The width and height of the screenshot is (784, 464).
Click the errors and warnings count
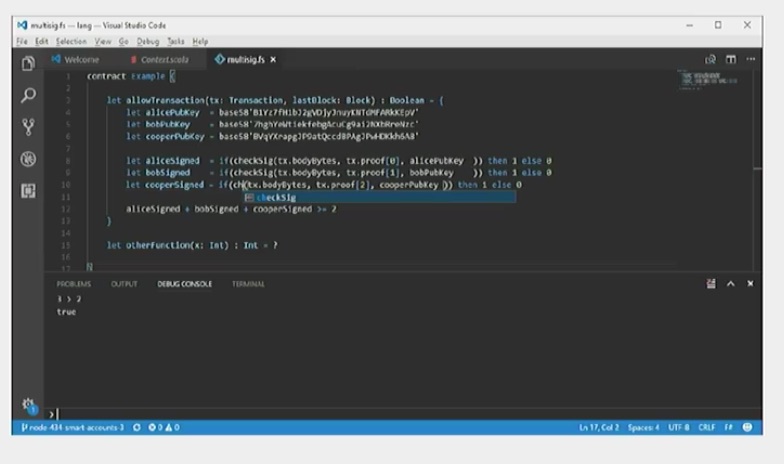(163, 427)
